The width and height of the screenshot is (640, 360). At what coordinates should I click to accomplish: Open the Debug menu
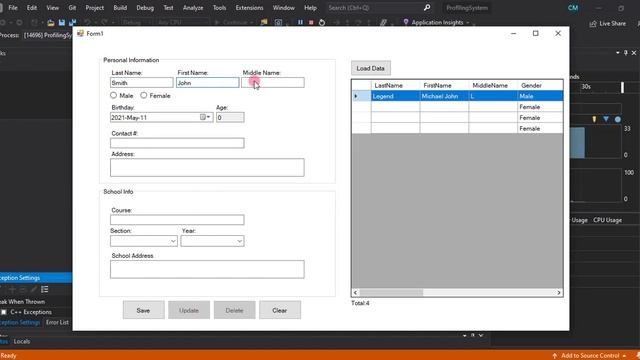coord(145,8)
